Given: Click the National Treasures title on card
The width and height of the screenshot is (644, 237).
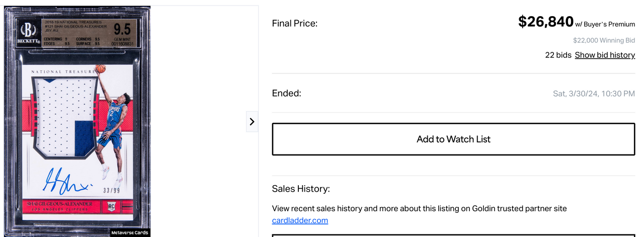Looking at the screenshot, I should (63, 72).
